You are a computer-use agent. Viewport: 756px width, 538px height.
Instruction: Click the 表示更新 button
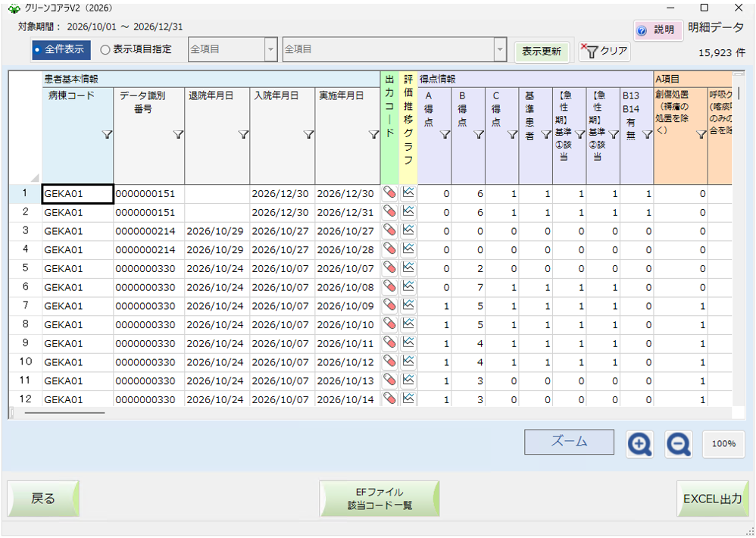[x=542, y=52]
